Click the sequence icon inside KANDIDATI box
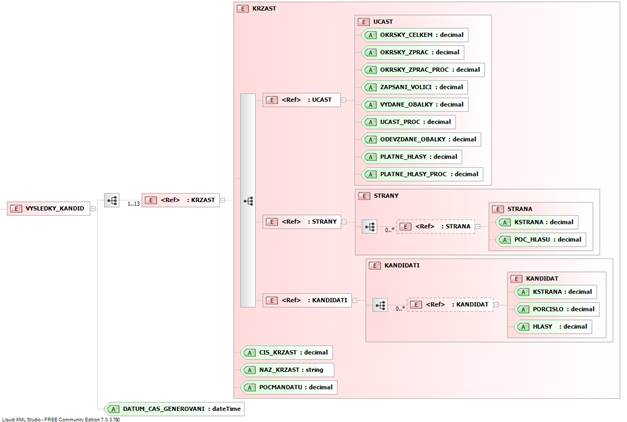Viewport: 627px width, 422px height. [x=380, y=305]
